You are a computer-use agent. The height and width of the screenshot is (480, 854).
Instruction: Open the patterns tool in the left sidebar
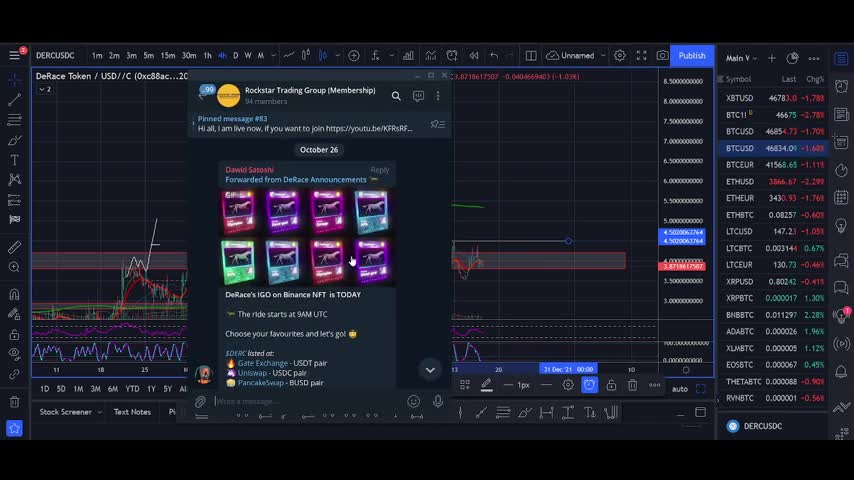click(x=14, y=179)
